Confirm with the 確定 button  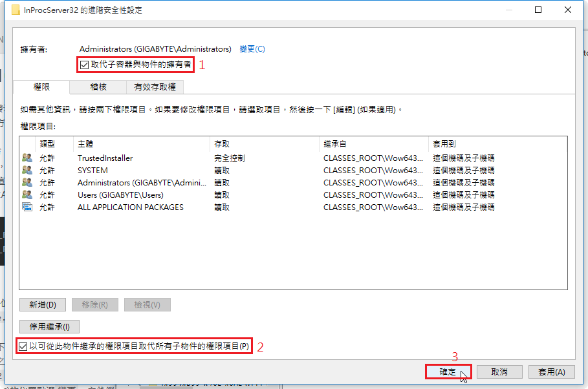[448, 372]
